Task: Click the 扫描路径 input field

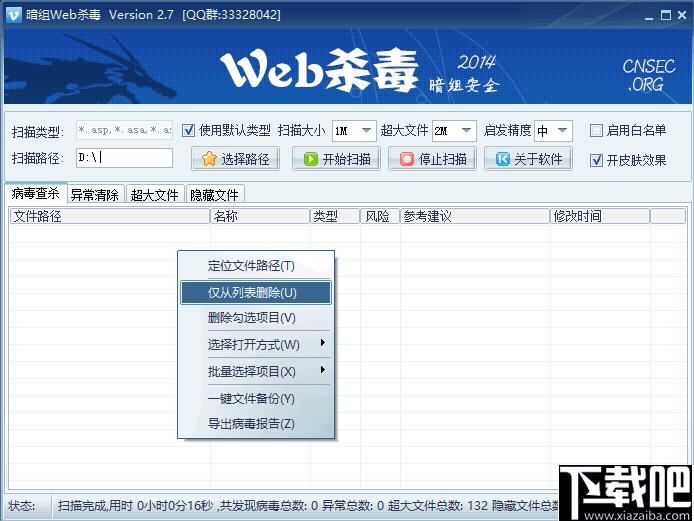Action: [x=124, y=158]
